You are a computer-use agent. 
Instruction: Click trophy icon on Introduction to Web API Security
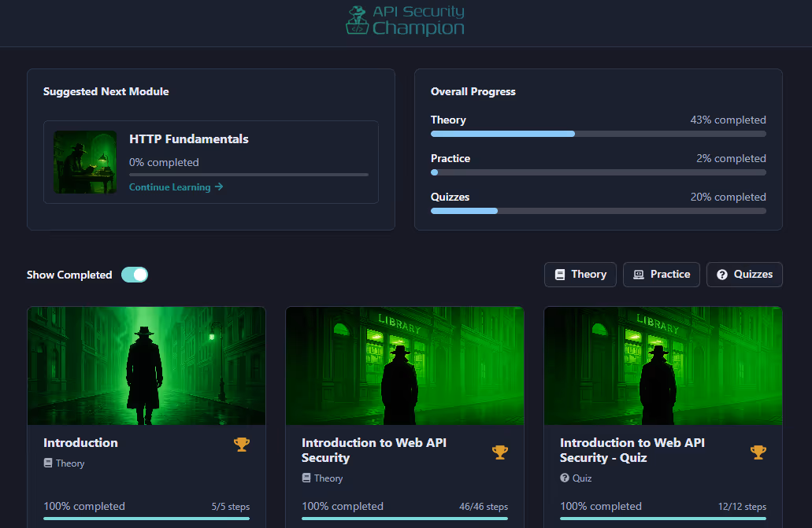pos(500,452)
